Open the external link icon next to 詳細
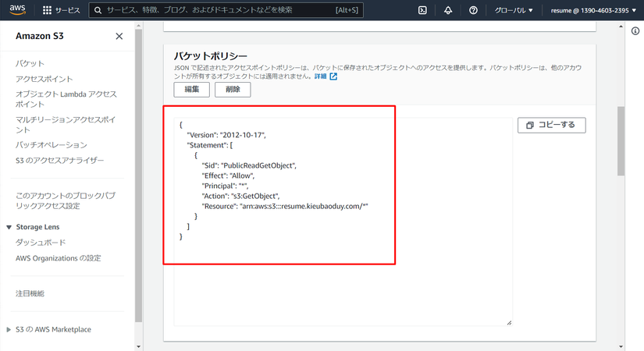 (x=333, y=76)
